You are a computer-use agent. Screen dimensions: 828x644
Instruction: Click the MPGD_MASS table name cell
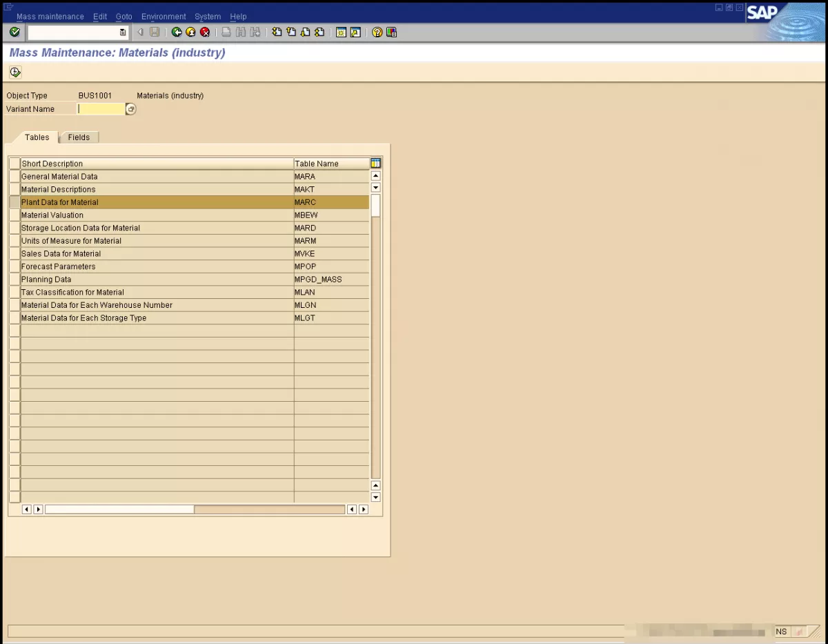tap(331, 280)
